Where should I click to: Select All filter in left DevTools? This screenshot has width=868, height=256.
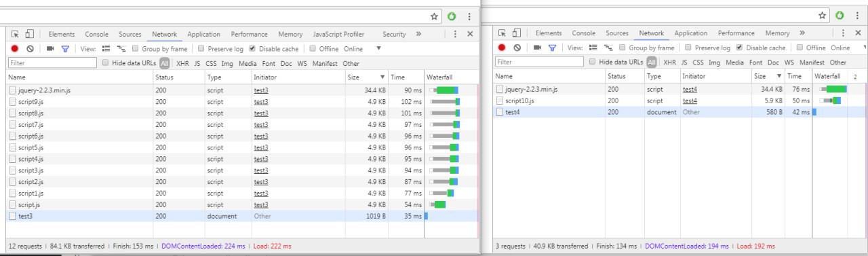click(x=165, y=63)
